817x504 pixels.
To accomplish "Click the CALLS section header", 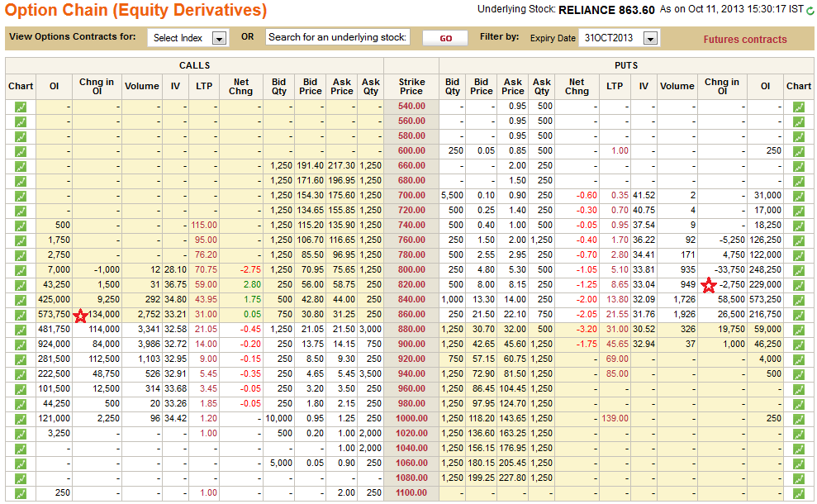I will (194, 65).
